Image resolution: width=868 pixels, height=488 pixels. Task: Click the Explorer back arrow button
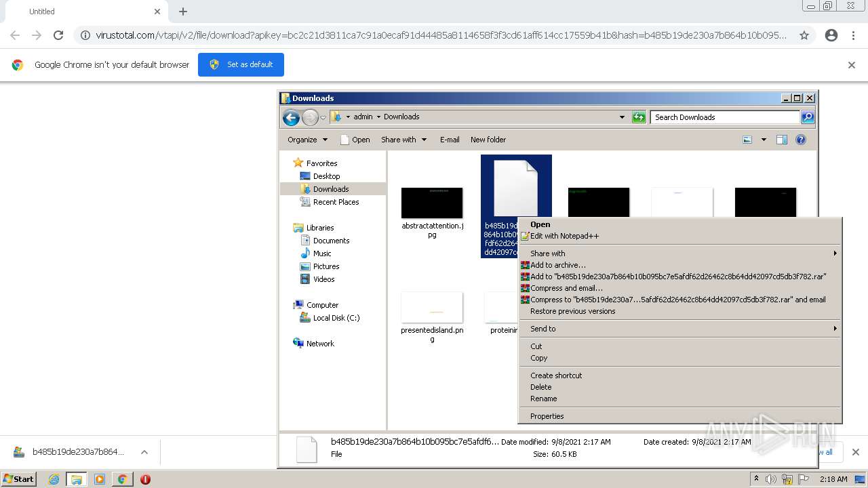pos(291,117)
